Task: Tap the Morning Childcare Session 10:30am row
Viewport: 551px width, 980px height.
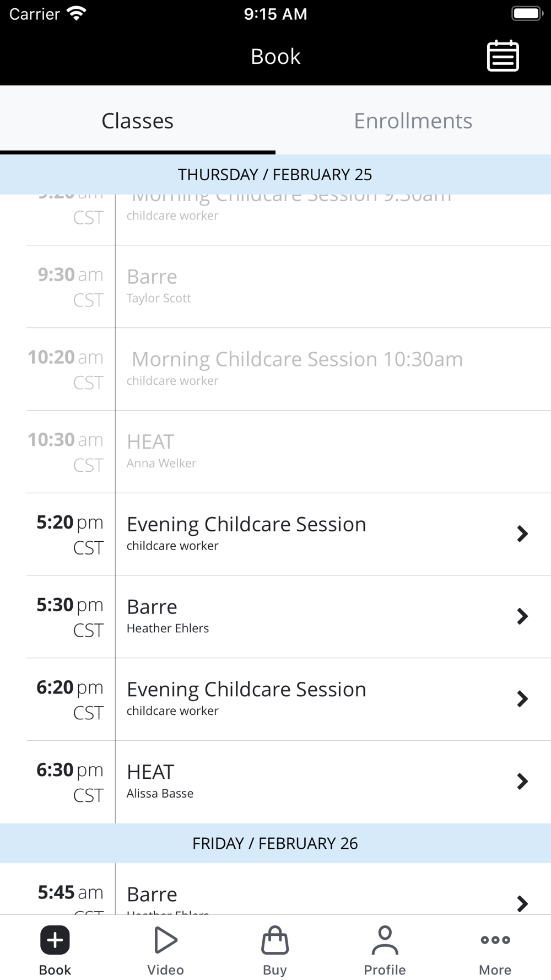Action: [289, 369]
